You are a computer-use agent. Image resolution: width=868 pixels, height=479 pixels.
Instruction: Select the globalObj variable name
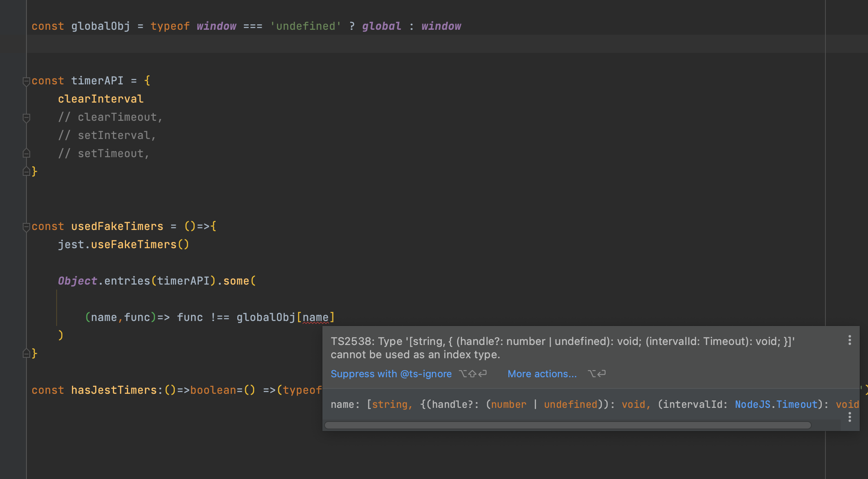(x=100, y=26)
